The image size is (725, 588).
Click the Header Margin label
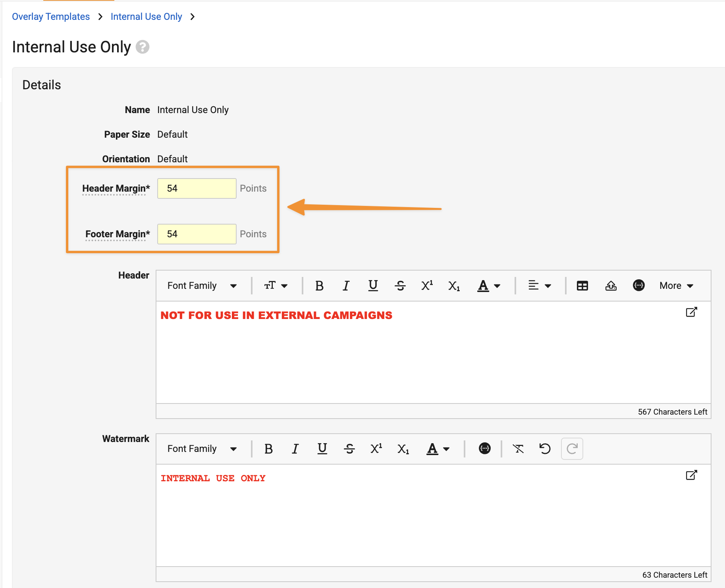pyautogui.click(x=116, y=188)
